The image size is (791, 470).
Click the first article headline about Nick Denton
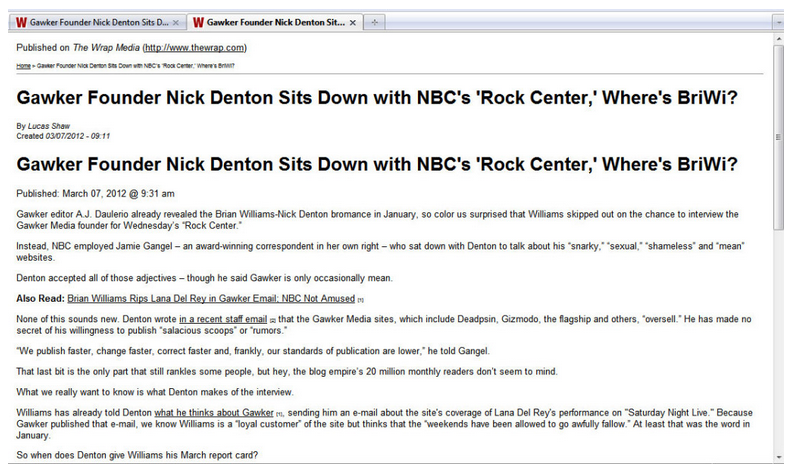(377, 97)
